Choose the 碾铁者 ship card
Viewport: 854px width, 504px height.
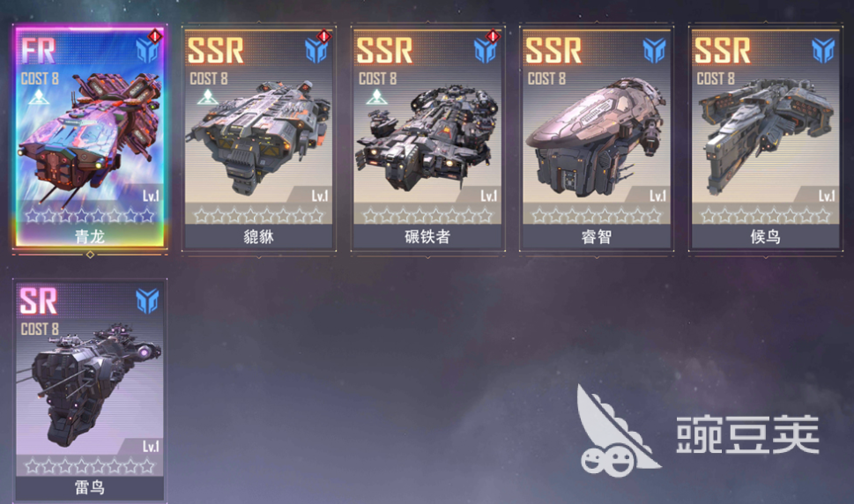(x=427, y=138)
